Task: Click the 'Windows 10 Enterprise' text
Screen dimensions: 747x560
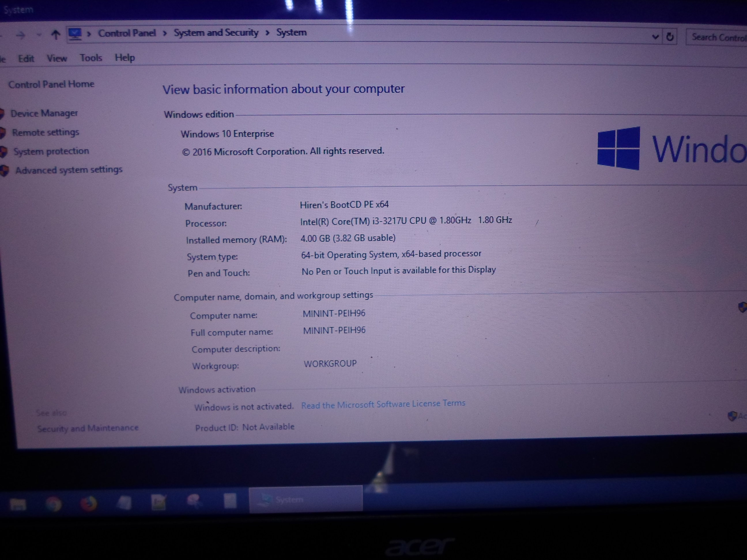Action: tap(227, 134)
